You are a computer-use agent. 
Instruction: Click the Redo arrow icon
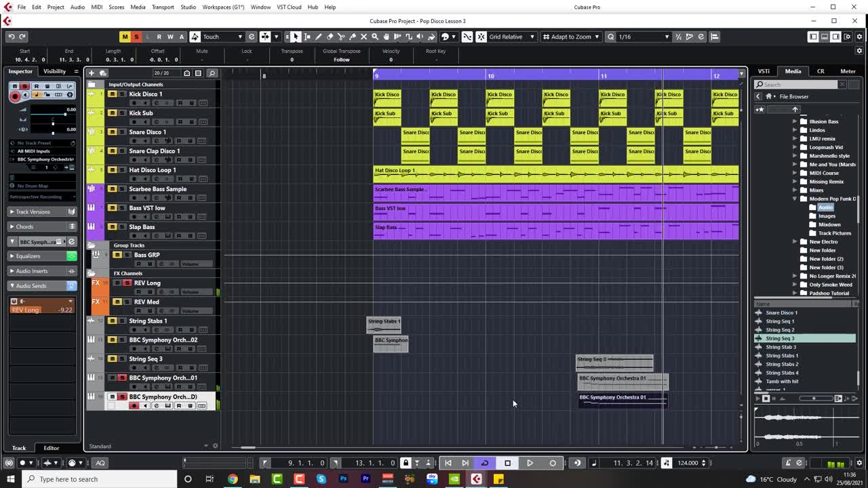(22, 37)
